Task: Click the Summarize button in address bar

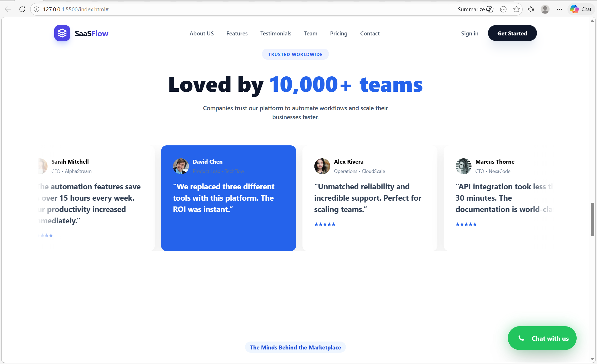Action: point(475,9)
